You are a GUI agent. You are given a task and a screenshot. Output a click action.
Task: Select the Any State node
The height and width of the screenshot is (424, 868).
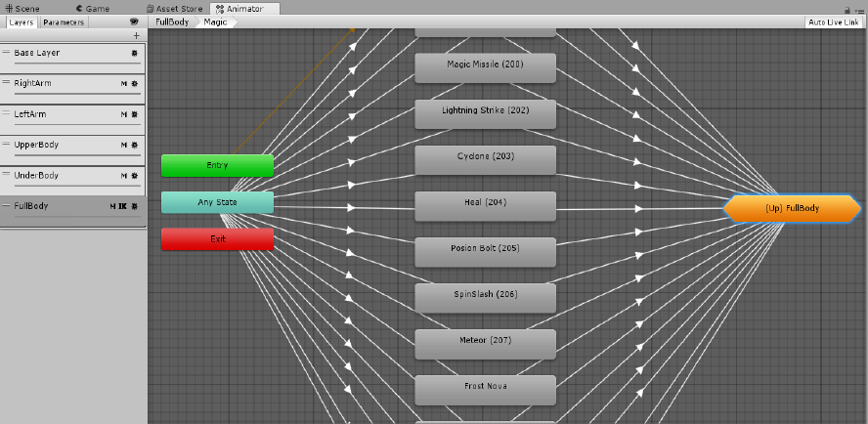click(218, 202)
